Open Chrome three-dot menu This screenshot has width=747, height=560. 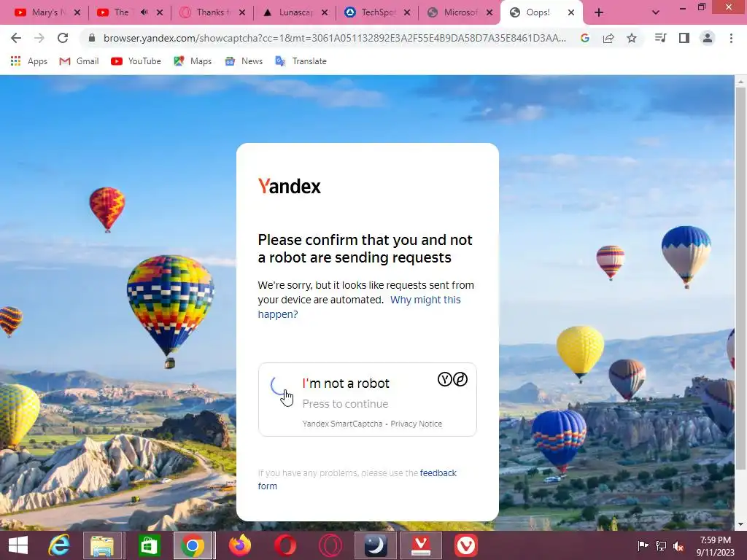tap(731, 38)
